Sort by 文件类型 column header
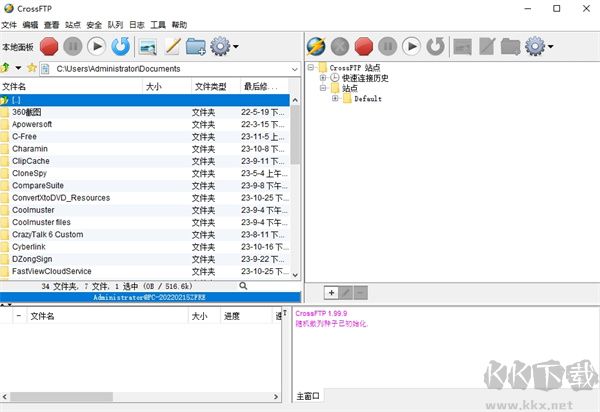The image size is (600, 412). pos(216,86)
